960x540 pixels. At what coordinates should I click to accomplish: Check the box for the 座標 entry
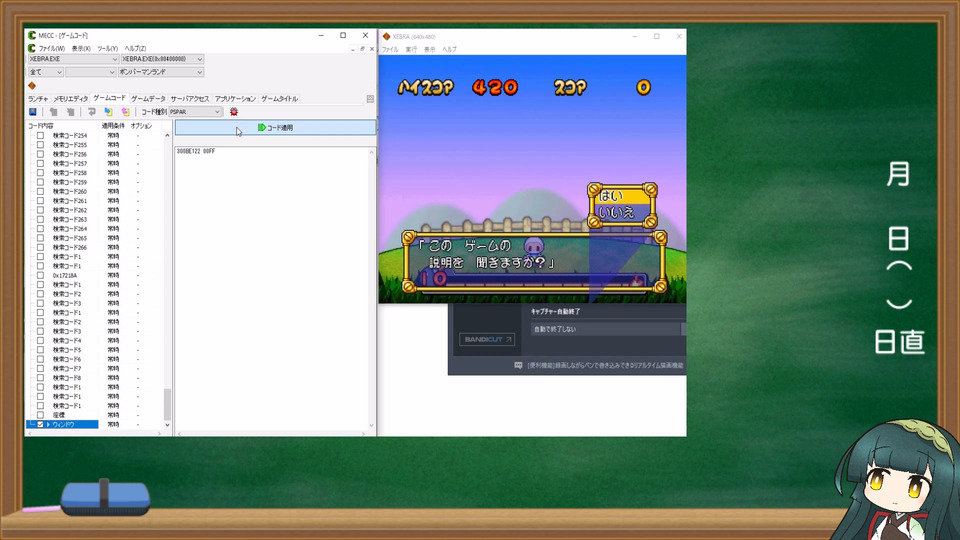point(40,415)
